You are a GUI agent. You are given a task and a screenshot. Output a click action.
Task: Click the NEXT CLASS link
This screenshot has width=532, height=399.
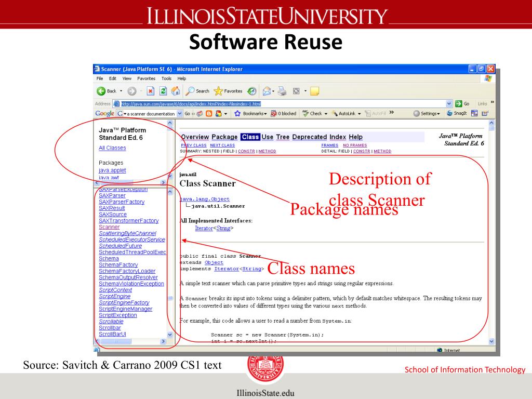[x=222, y=145]
